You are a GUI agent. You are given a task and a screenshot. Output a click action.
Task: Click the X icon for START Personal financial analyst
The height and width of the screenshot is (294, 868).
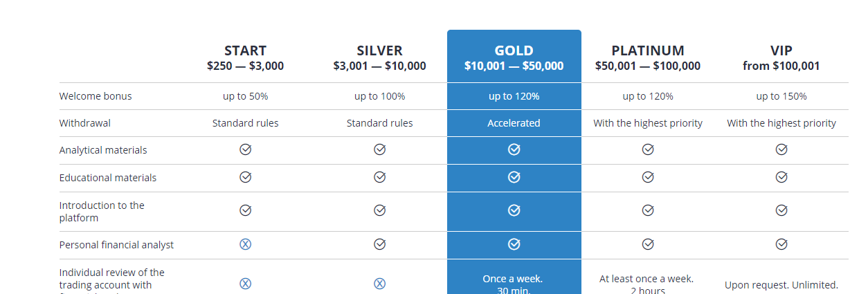tap(245, 244)
